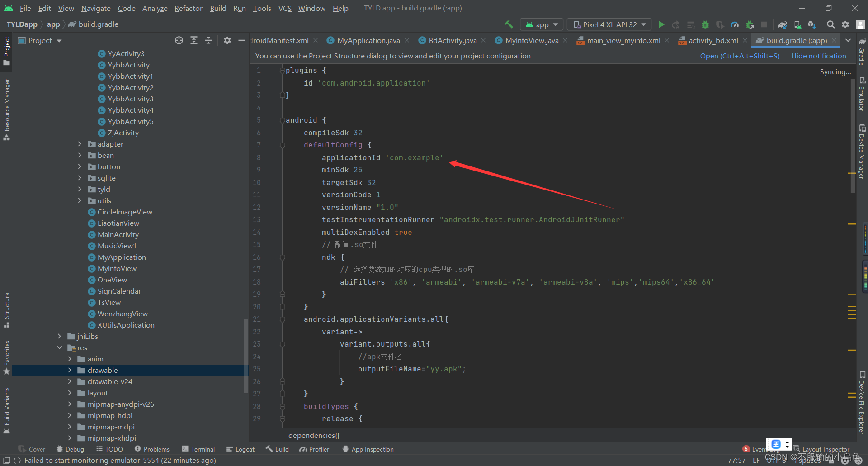Screen dimensions: 868x466
Task: Fold the android block at line 5
Action: pos(282,120)
